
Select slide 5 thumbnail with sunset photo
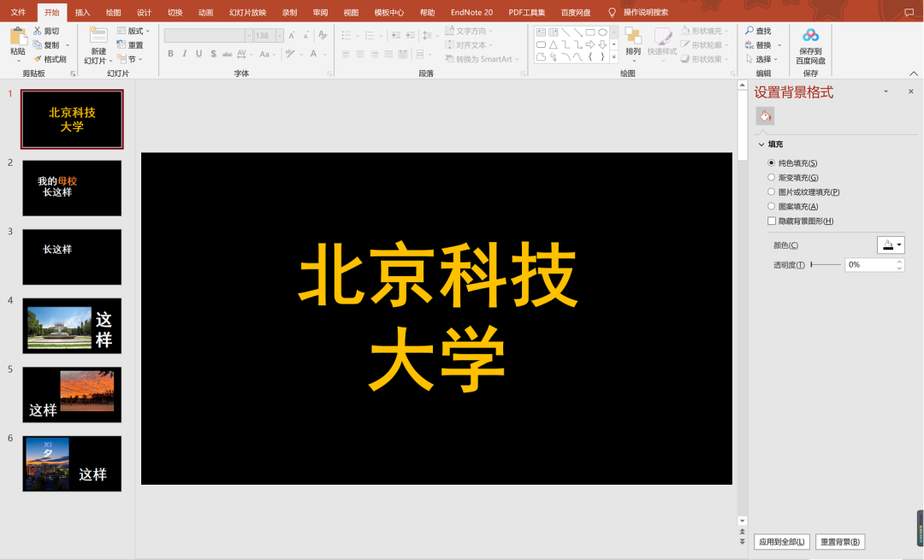72,394
